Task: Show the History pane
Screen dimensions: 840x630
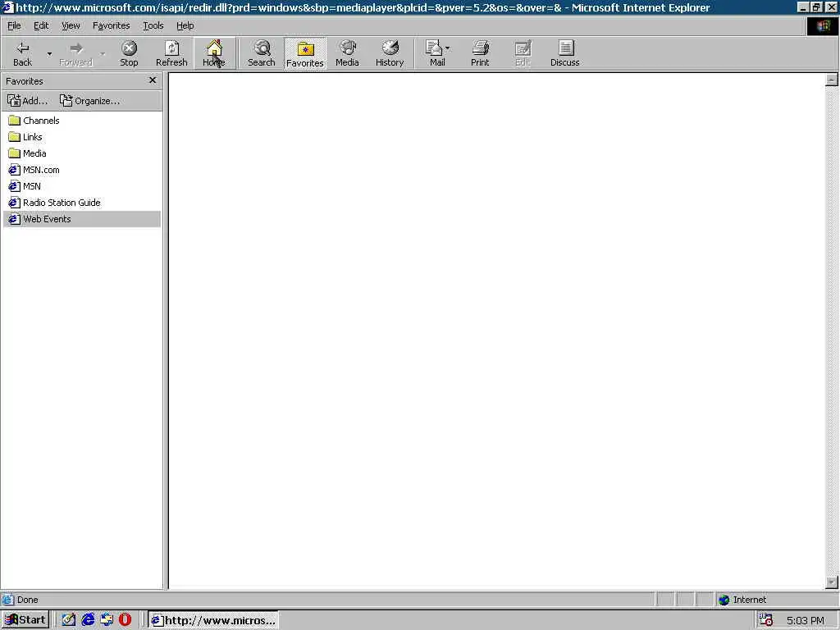Action: pyautogui.click(x=390, y=53)
